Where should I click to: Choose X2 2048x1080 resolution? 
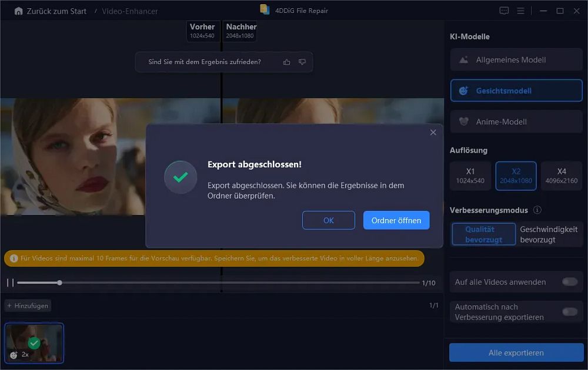pyautogui.click(x=516, y=176)
